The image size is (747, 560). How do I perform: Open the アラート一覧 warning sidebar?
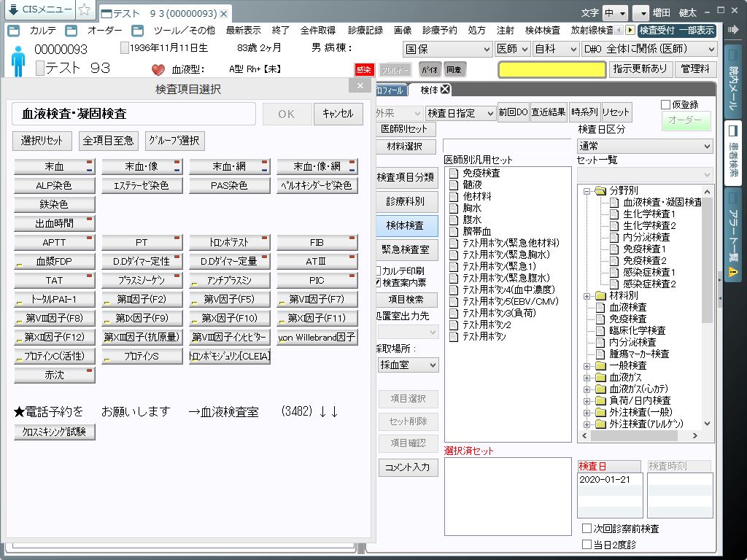click(x=732, y=233)
